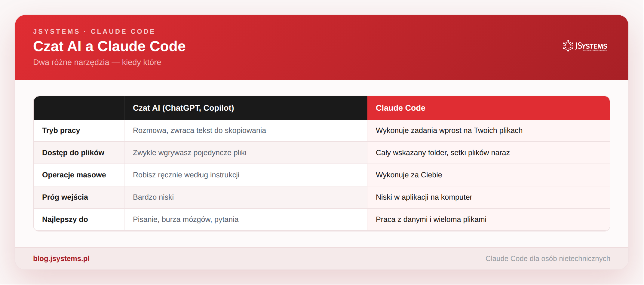
Task: Click cell 'Robisz ręcznie według instrukcji'
Action: tap(246, 175)
